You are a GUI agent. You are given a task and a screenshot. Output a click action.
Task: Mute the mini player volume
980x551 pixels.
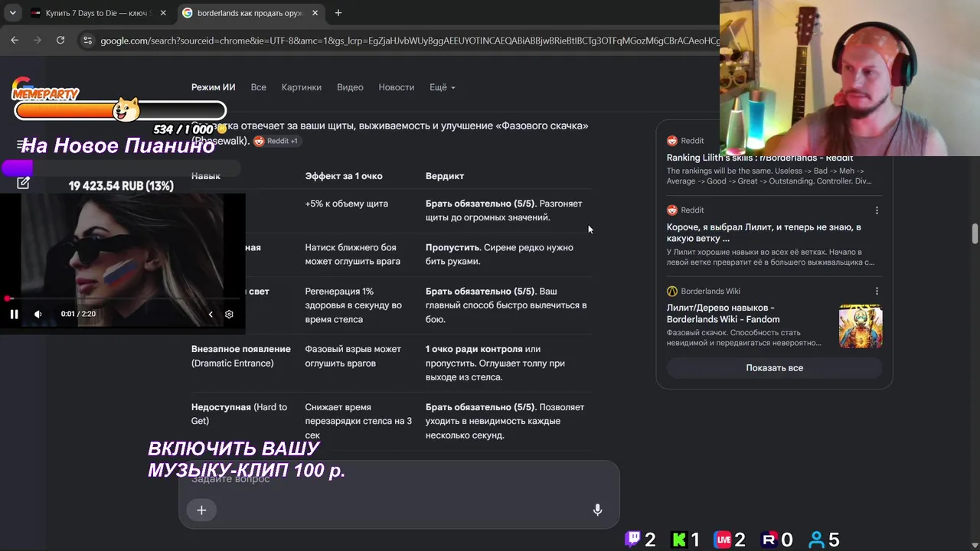coord(38,314)
